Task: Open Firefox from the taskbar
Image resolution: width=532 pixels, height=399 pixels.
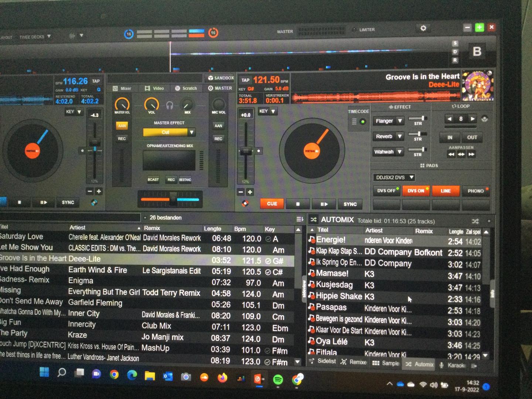Action: [222, 378]
